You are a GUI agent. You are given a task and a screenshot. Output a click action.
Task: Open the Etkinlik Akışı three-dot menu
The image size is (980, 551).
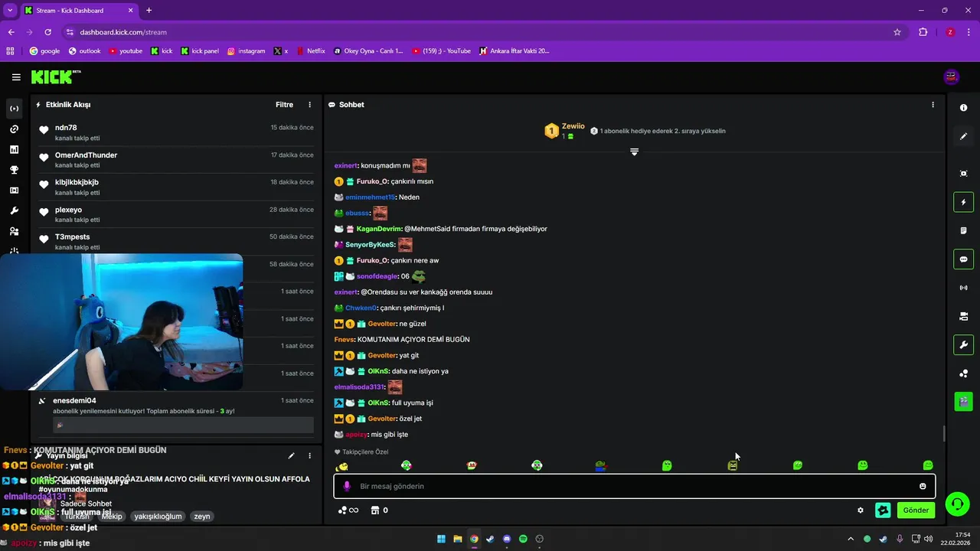[x=310, y=105]
